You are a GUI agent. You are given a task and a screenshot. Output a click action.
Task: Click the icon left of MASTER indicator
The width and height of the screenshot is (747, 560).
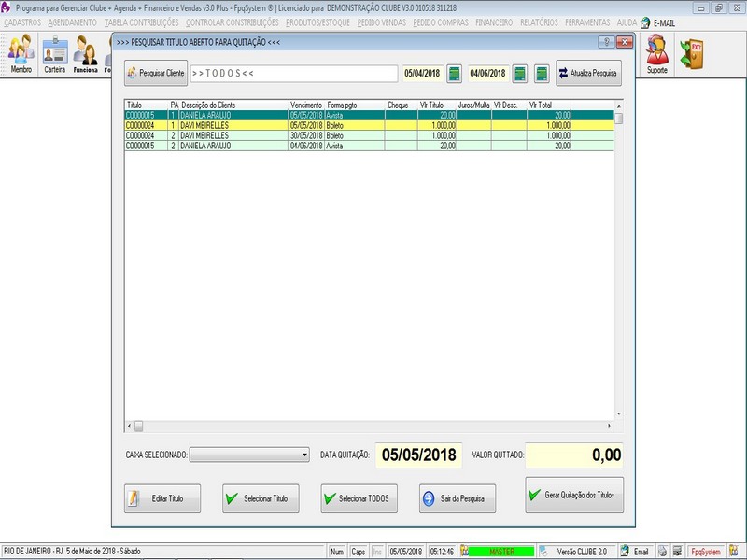(464, 552)
